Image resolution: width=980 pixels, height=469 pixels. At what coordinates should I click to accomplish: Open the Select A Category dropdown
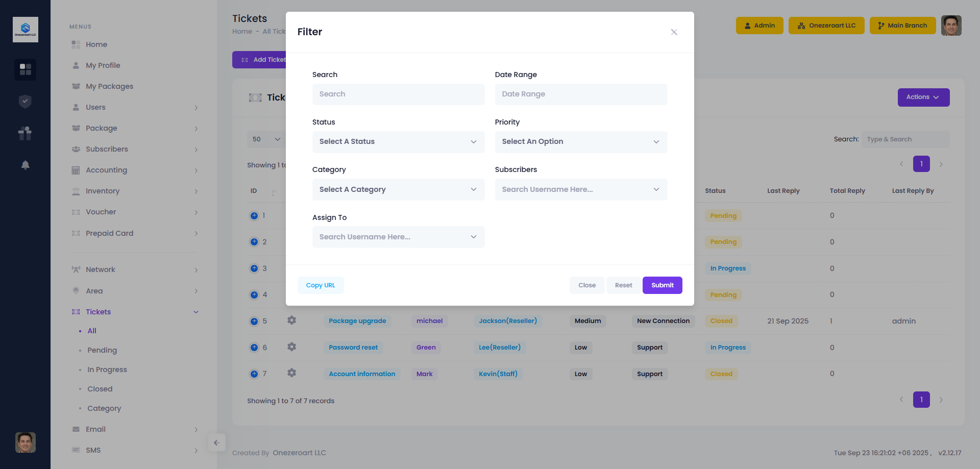point(398,189)
